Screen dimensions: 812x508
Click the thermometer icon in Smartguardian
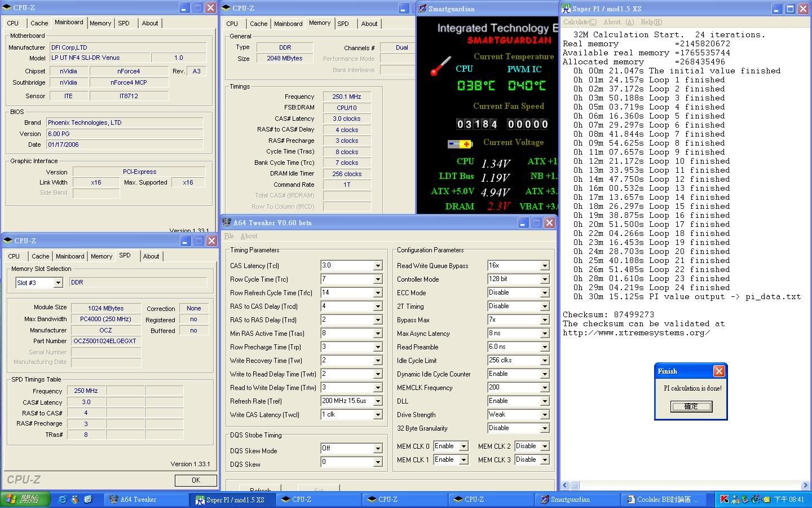click(441, 66)
